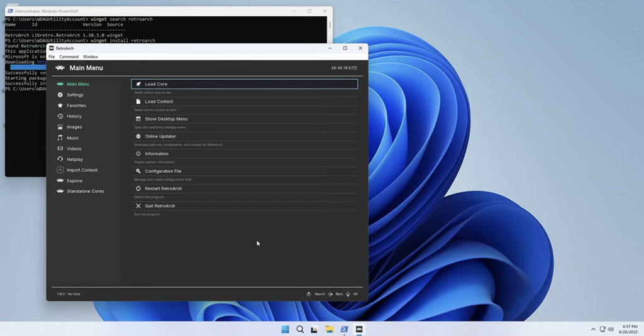
Task: Open the Configuration File entry
Action: tap(163, 171)
